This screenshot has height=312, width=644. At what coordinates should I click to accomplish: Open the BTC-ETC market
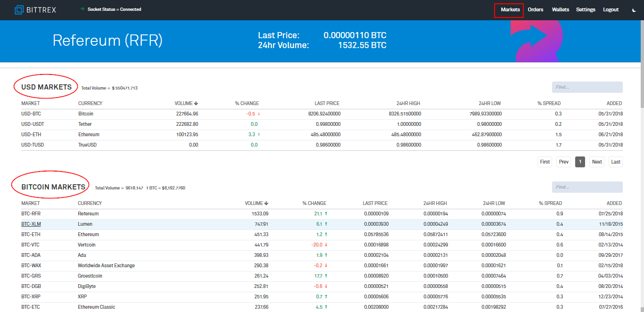pos(31,307)
